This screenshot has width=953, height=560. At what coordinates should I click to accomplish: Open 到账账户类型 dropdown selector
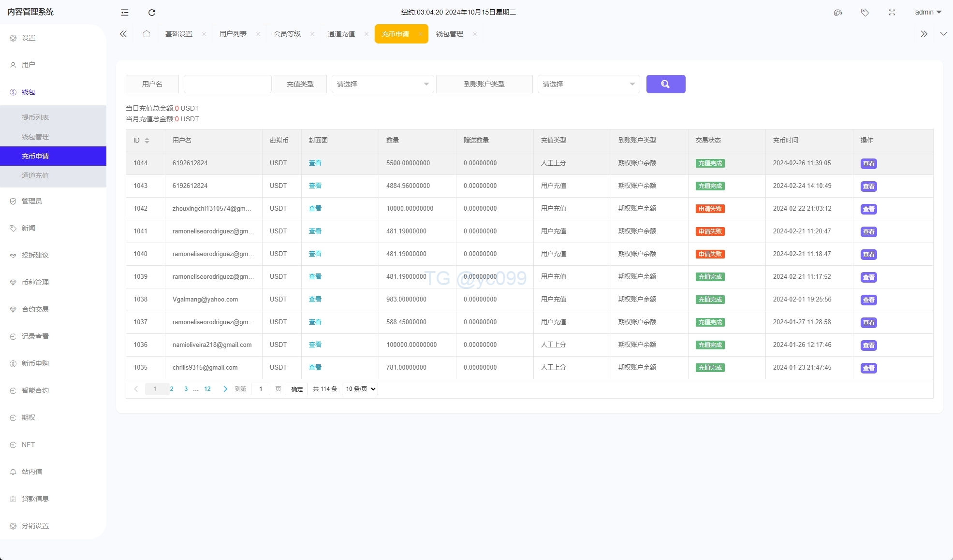(588, 84)
